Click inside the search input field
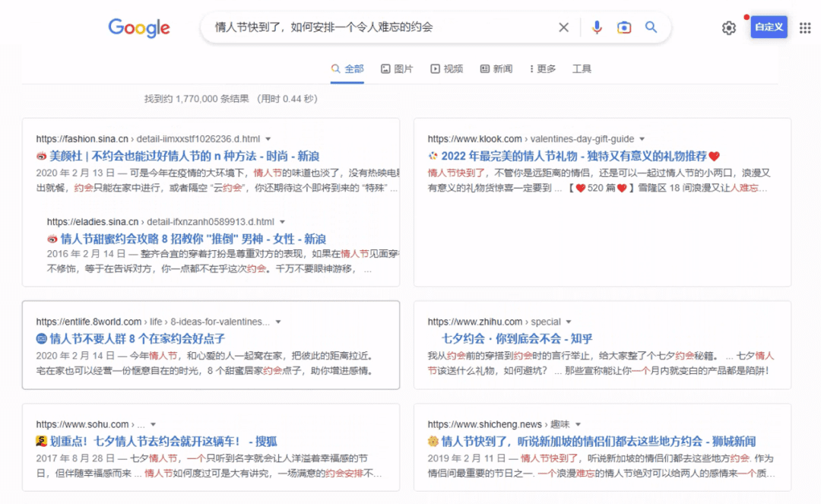Viewport: 821px width, 504px height. click(342, 27)
